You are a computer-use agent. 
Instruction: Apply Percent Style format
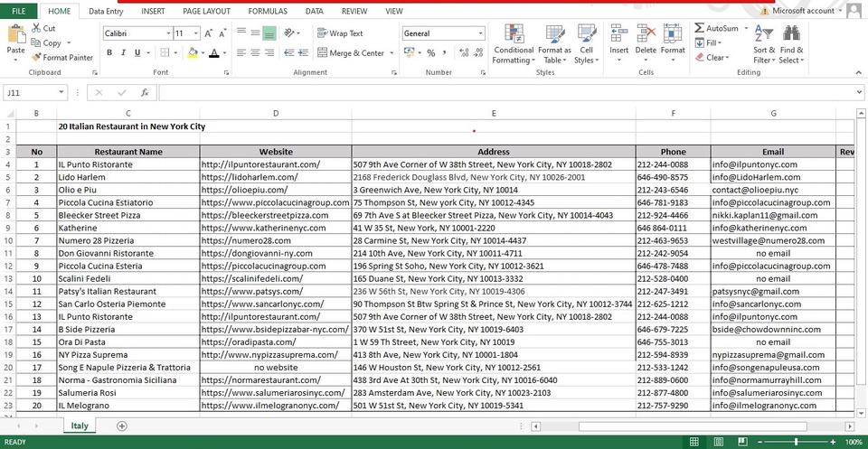click(x=431, y=53)
